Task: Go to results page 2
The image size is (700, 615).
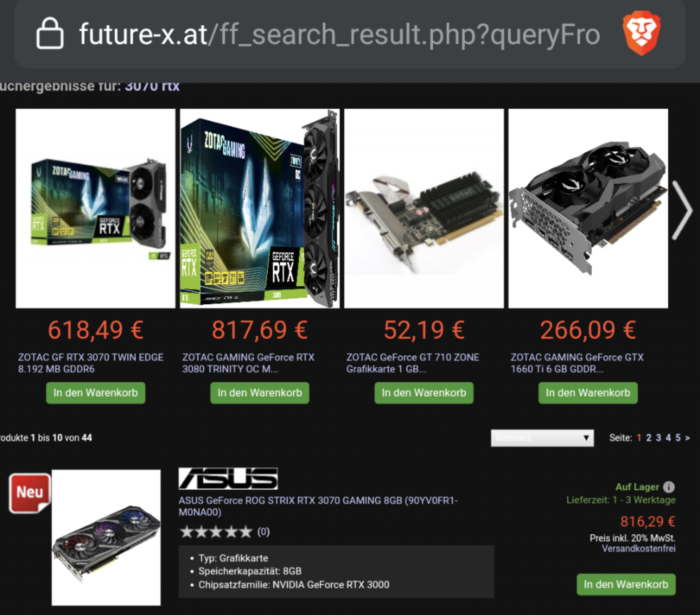Action: pos(649,438)
